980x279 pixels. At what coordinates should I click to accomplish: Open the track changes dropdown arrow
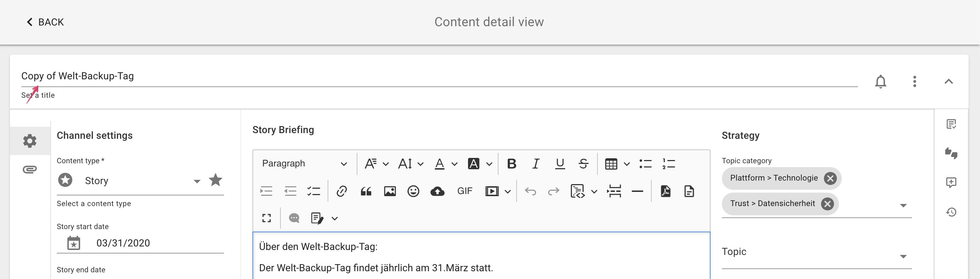[334, 218]
